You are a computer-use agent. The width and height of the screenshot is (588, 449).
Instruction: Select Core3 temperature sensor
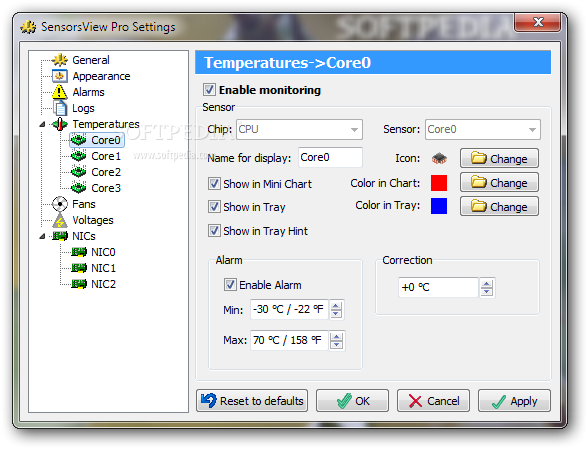[106, 188]
